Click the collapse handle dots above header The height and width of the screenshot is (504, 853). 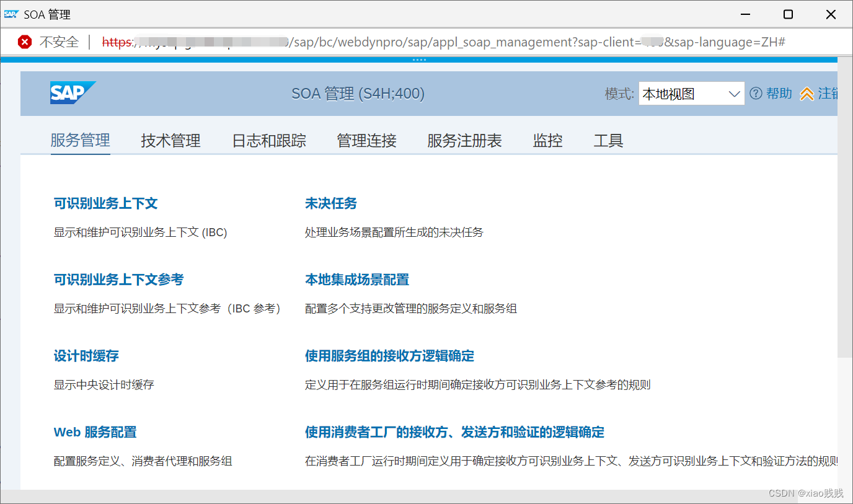point(419,60)
